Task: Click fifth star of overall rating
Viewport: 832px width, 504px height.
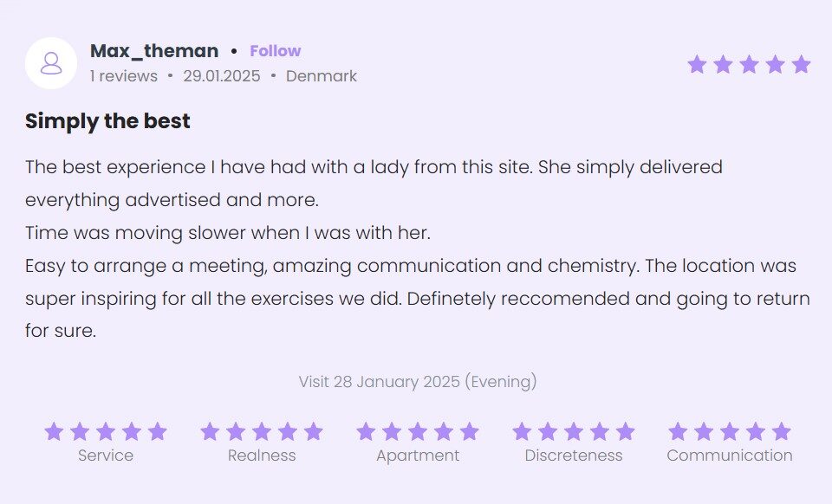Action: click(x=801, y=64)
